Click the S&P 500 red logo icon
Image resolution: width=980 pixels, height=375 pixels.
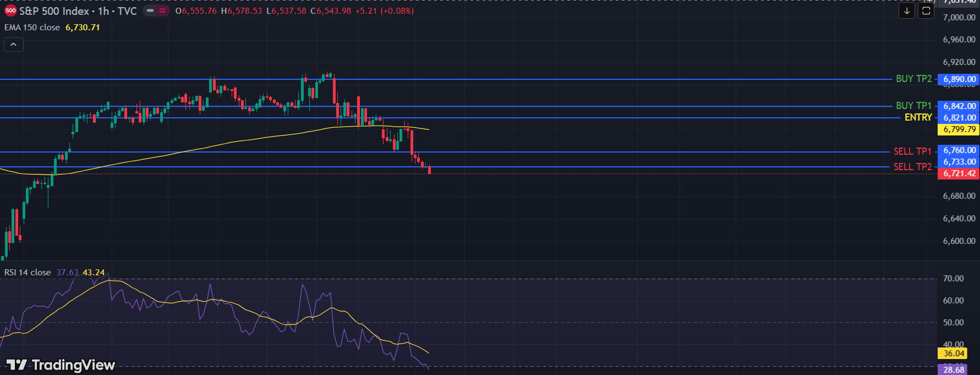[x=10, y=11]
